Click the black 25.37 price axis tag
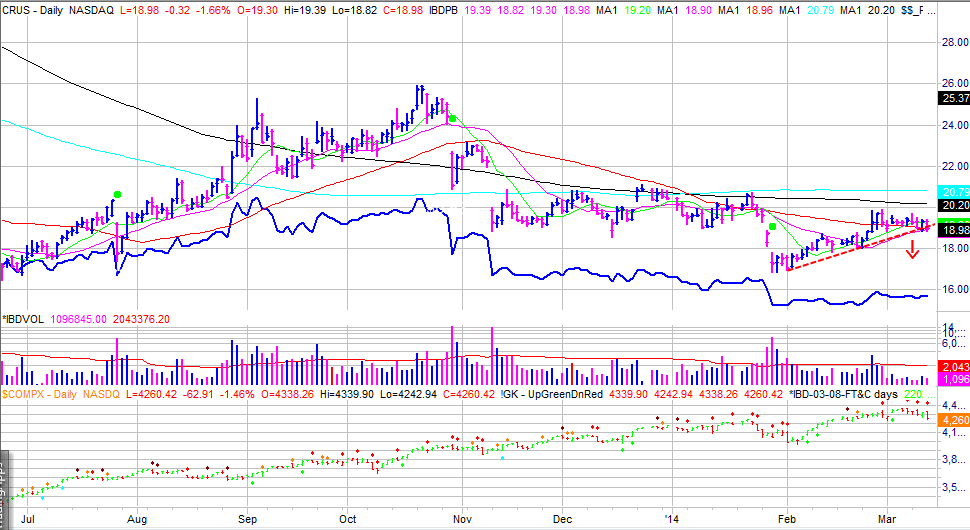The image size is (970, 530). [955, 98]
